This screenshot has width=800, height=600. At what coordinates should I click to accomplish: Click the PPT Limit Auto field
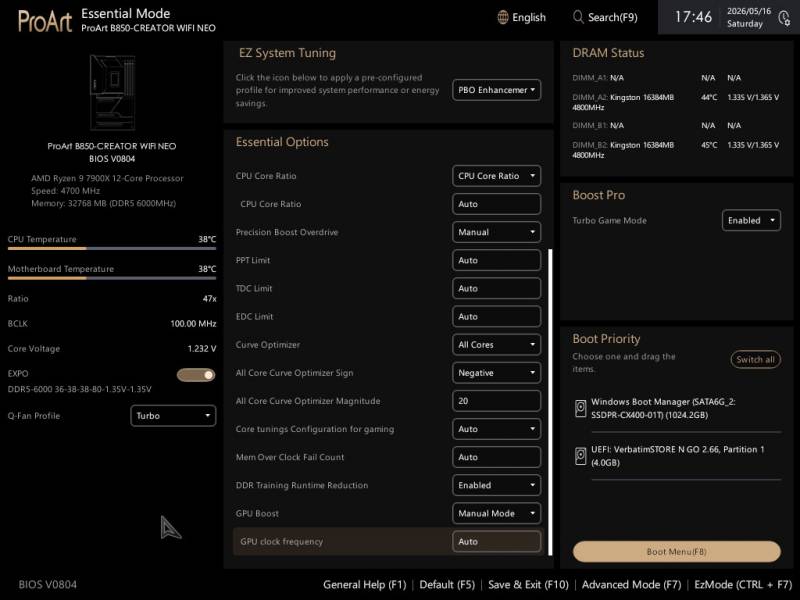coord(496,260)
